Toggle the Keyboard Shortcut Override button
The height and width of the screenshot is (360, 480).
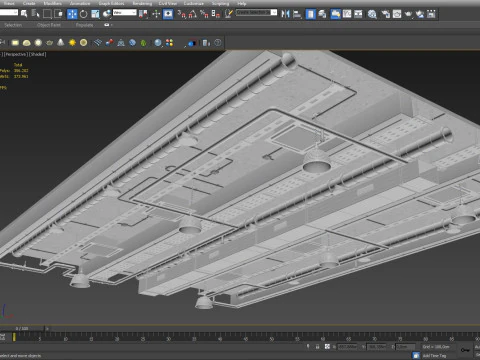click(168, 14)
